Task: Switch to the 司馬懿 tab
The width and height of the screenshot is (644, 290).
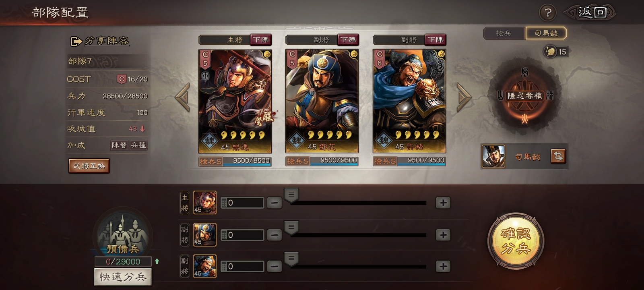Action: click(x=546, y=33)
